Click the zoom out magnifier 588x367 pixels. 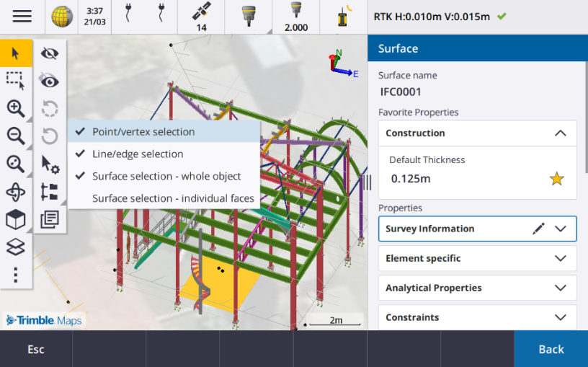pyautogui.click(x=15, y=136)
